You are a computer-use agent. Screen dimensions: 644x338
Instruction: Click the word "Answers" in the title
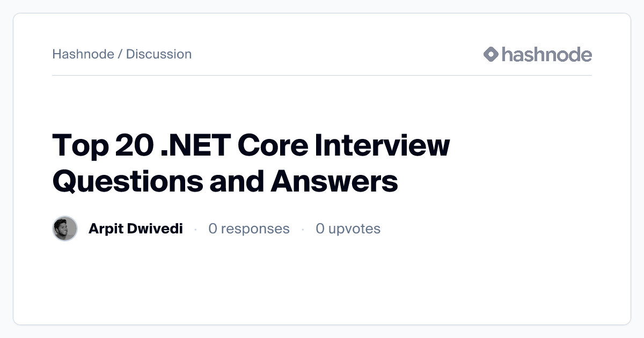click(334, 181)
